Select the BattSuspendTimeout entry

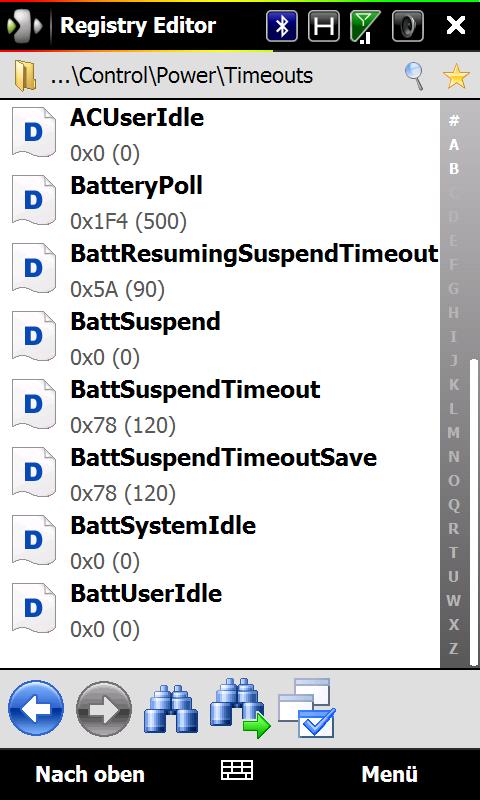click(220, 407)
